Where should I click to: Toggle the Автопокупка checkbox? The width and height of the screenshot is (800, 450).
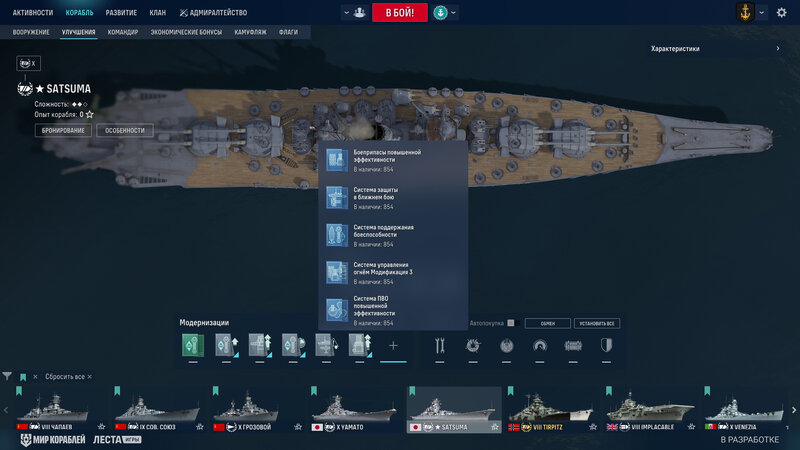511,323
